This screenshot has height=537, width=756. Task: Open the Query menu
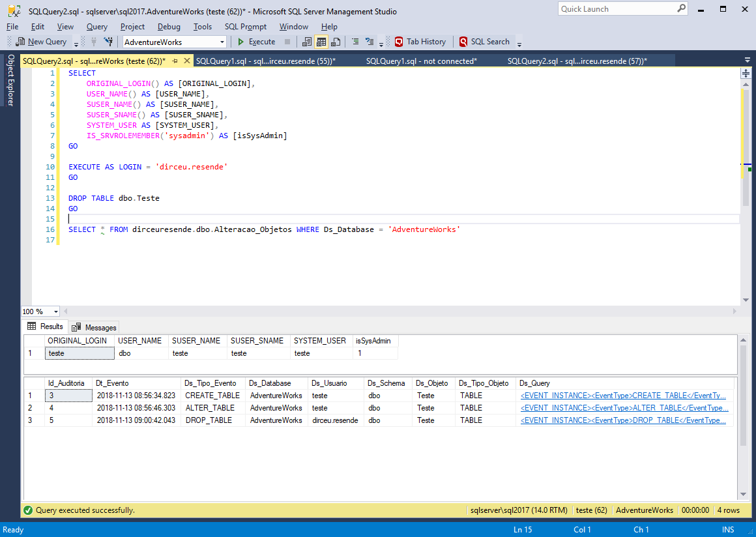coord(97,27)
